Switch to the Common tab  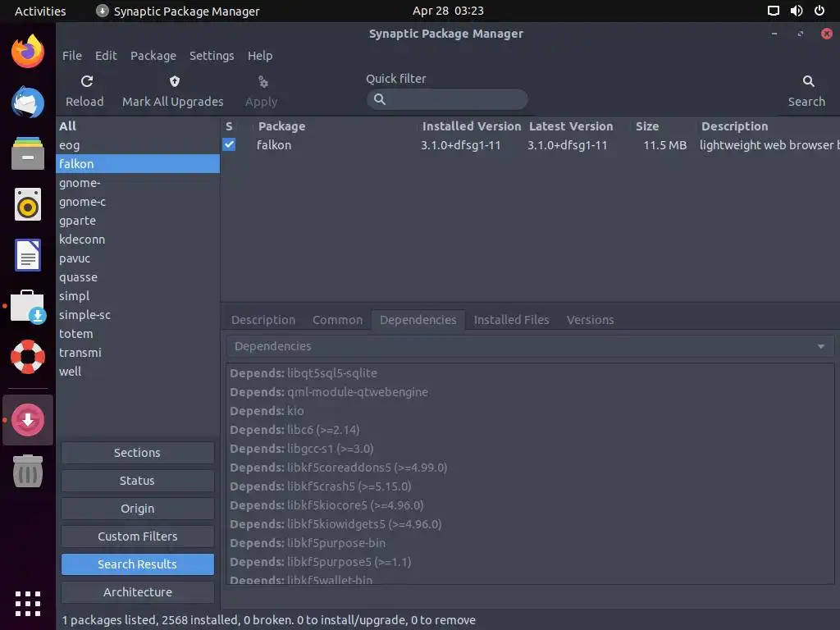click(337, 320)
